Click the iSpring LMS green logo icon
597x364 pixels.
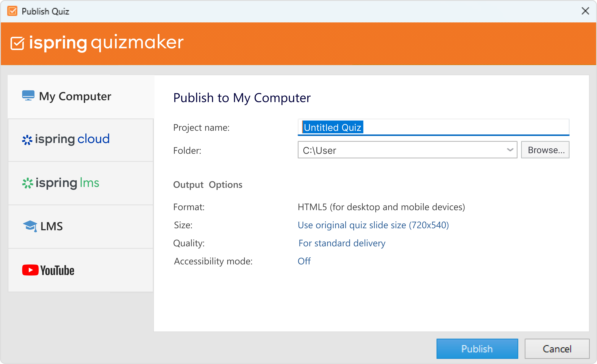(28, 183)
